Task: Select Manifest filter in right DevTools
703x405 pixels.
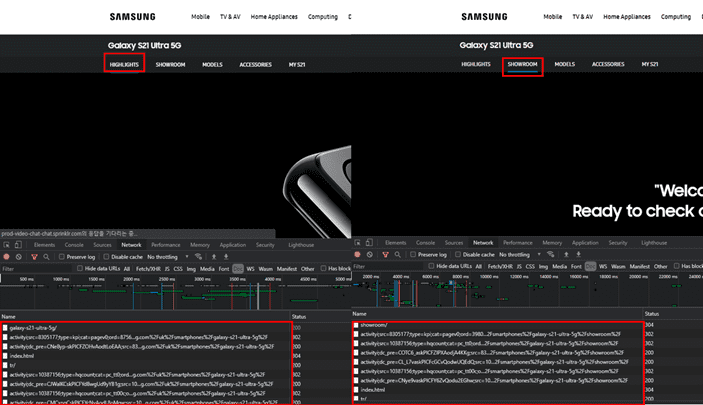Action: pyautogui.click(x=640, y=266)
